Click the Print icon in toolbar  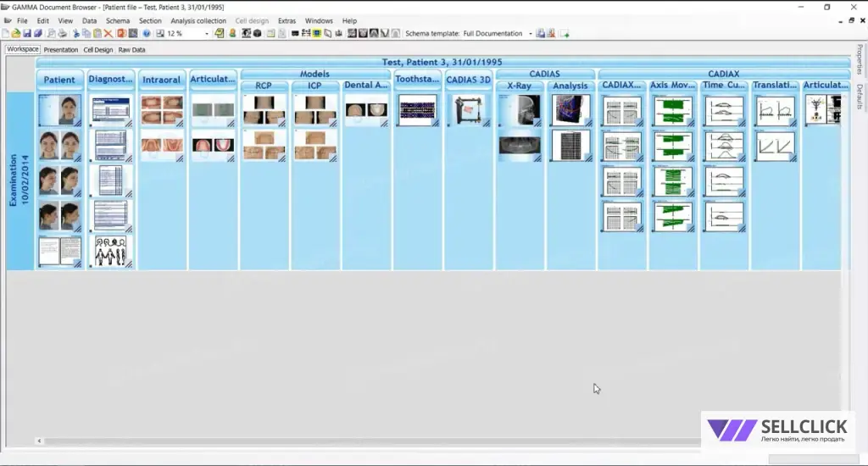click(63, 34)
